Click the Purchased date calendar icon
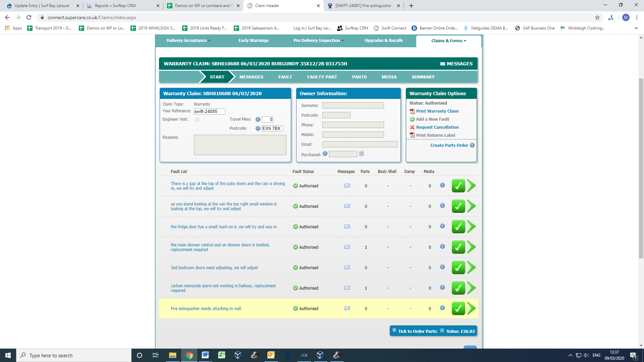644x362 pixels. pos(361,154)
